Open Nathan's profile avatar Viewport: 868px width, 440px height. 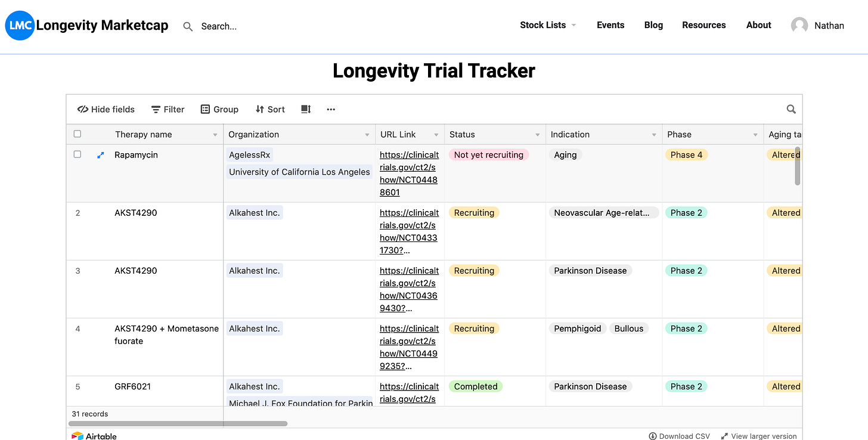799,26
